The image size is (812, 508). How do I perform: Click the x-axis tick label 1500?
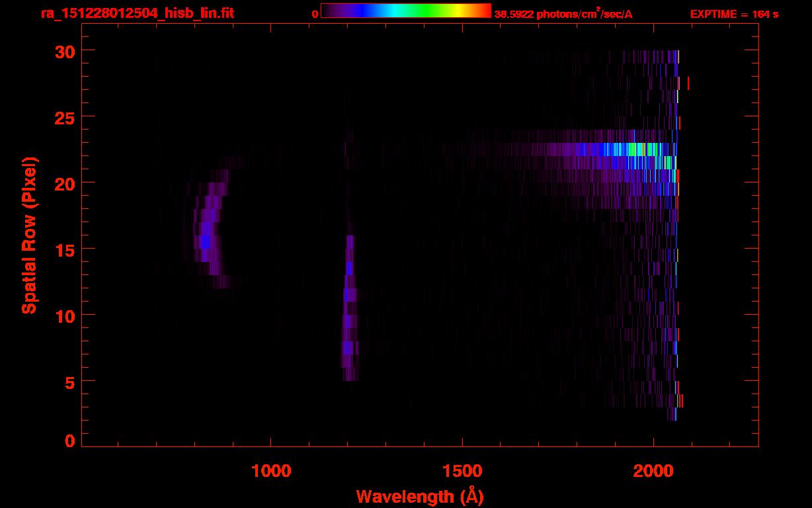tap(462, 471)
